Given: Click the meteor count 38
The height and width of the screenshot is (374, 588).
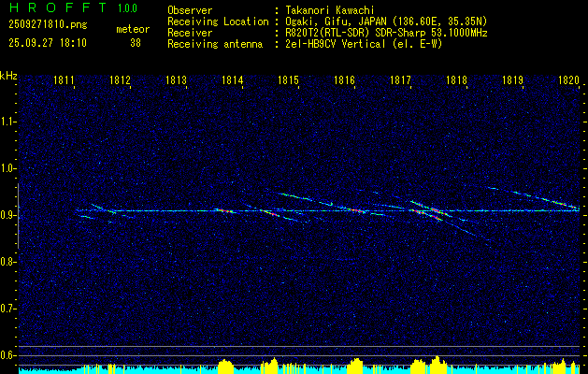Looking at the screenshot, I should click(136, 43).
